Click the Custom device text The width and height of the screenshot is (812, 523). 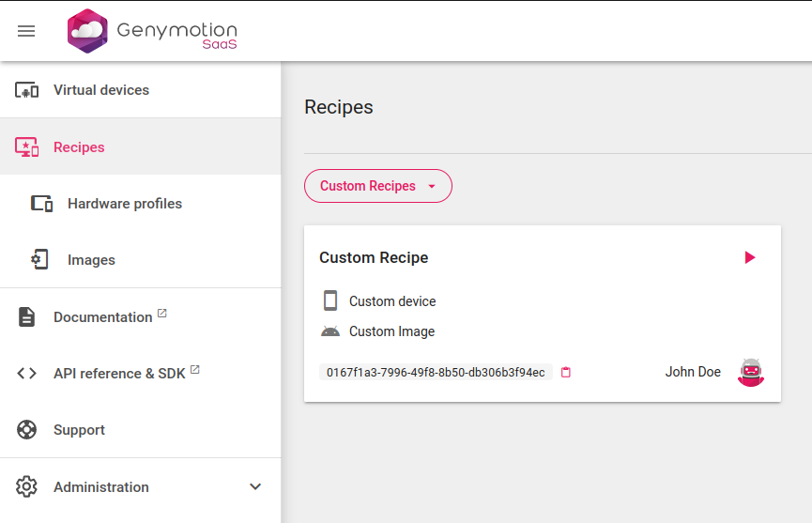point(392,301)
